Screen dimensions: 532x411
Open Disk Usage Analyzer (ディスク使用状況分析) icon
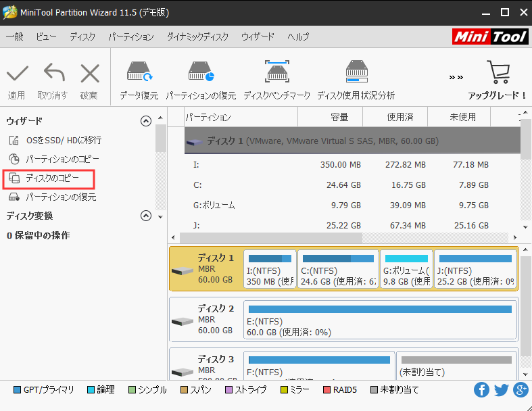[x=357, y=71]
